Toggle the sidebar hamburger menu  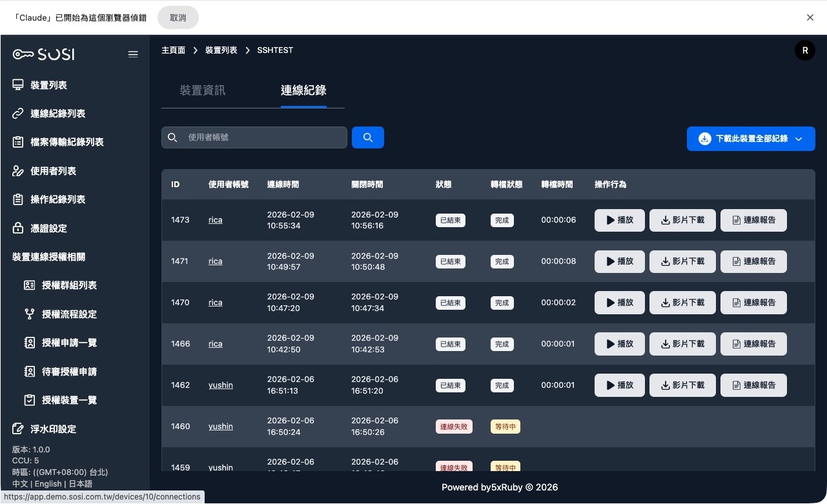tap(133, 54)
